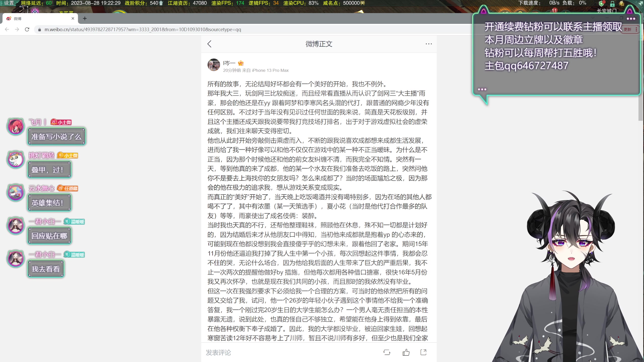Image resolution: width=644 pixels, height=362 pixels.
Task: Click the green padlock icon in top status bar
Action: (612, 4)
